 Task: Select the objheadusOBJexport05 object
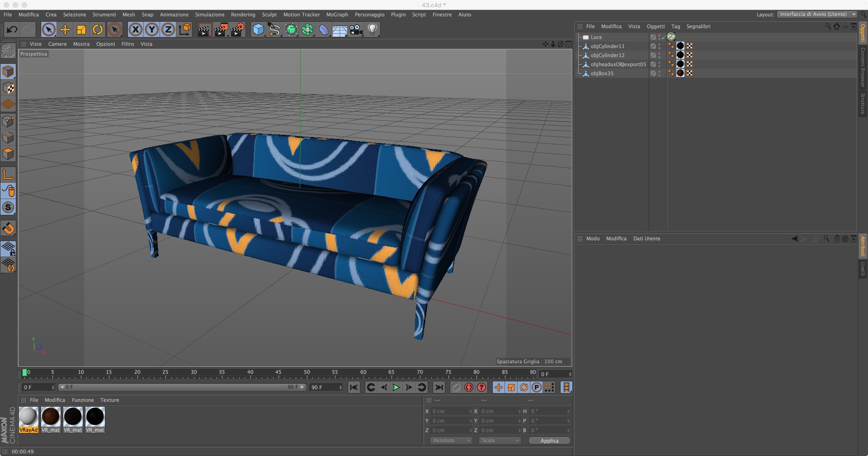click(x=618, y=64)
